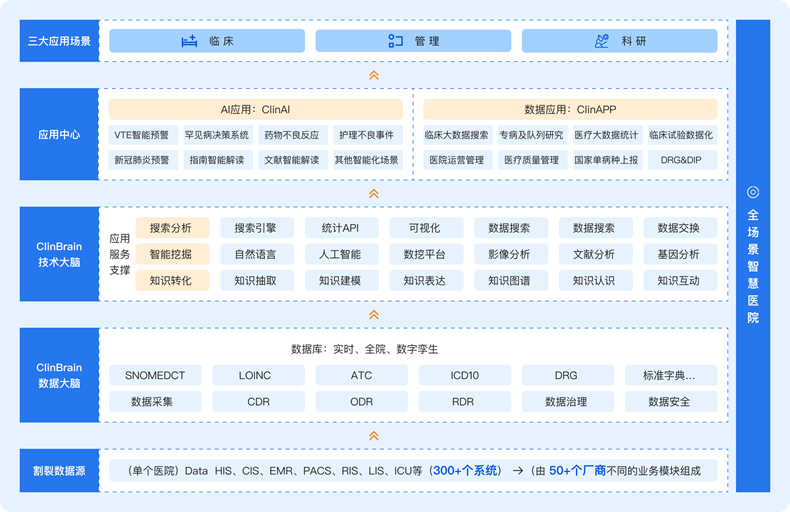Select the 科研 scenario card

coord(620,41)
